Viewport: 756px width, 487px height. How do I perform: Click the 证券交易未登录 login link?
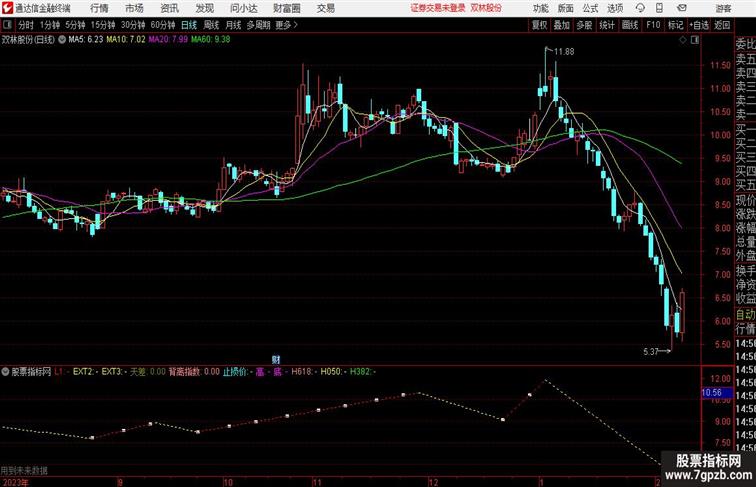(x=438, y=8)
